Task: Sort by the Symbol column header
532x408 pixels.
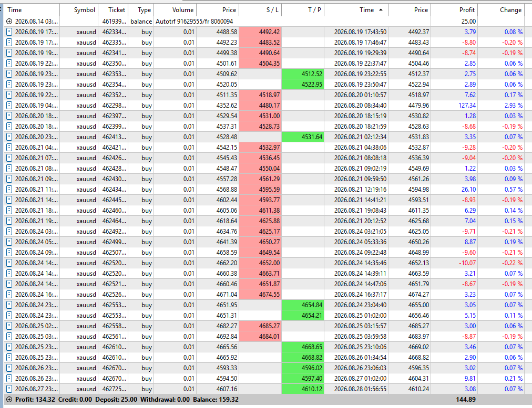Action: [79, 10]
